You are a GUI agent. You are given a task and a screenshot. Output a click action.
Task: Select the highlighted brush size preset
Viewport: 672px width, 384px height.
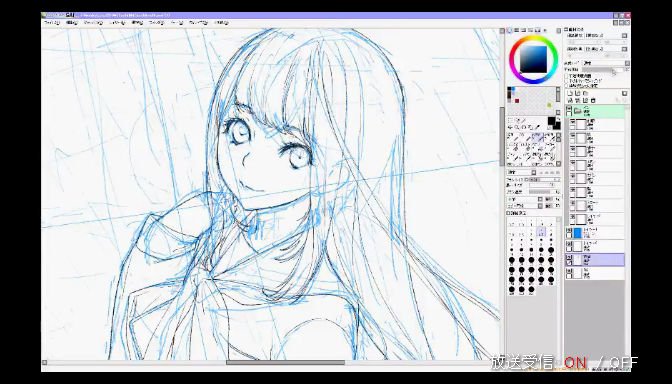click(541, 232)
